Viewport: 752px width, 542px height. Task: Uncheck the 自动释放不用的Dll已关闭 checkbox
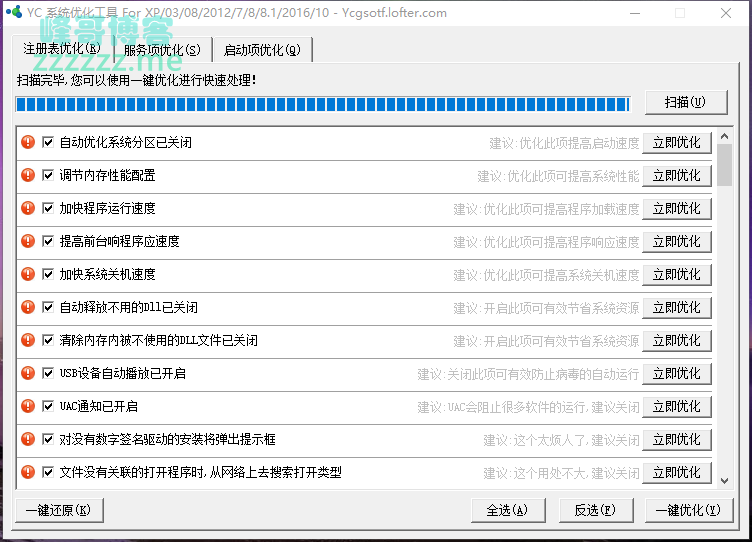pyautogui.click(x=48, y=307)
